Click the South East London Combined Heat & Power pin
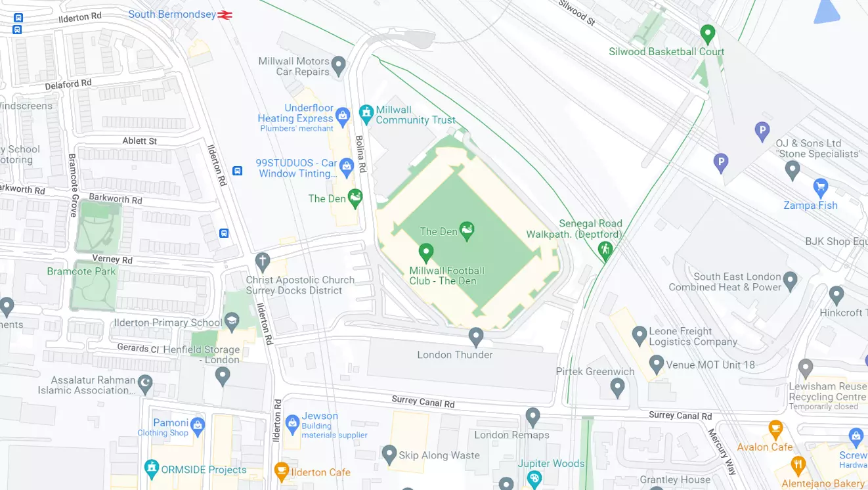The width and height of the screenshot is (868, 490). (791, 280)
